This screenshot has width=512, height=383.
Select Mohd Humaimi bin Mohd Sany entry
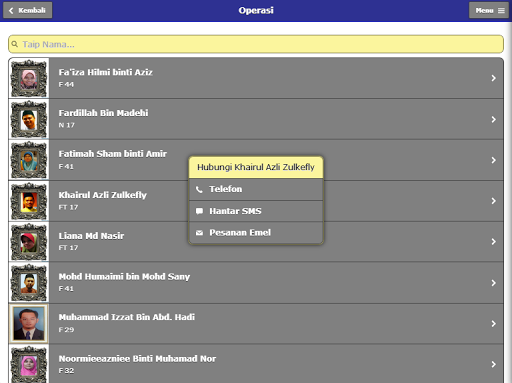(256, 283)
